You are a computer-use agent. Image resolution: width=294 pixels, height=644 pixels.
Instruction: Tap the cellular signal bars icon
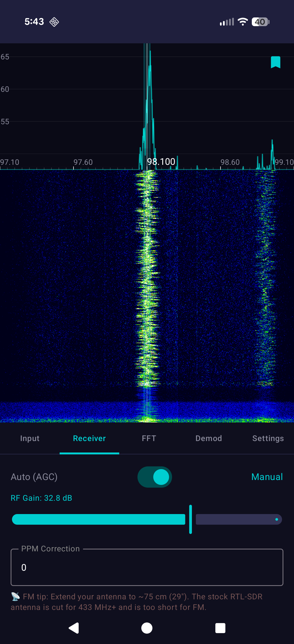227,22
